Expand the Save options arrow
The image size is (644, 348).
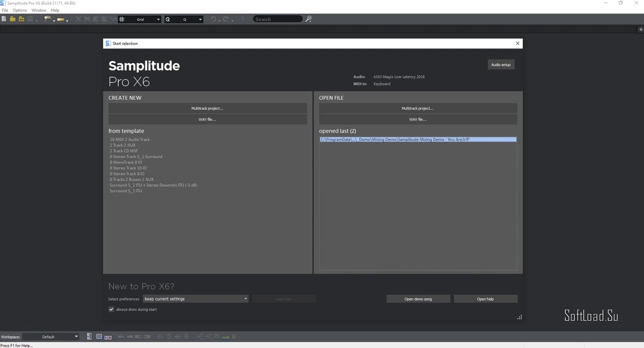coord(36,20)
